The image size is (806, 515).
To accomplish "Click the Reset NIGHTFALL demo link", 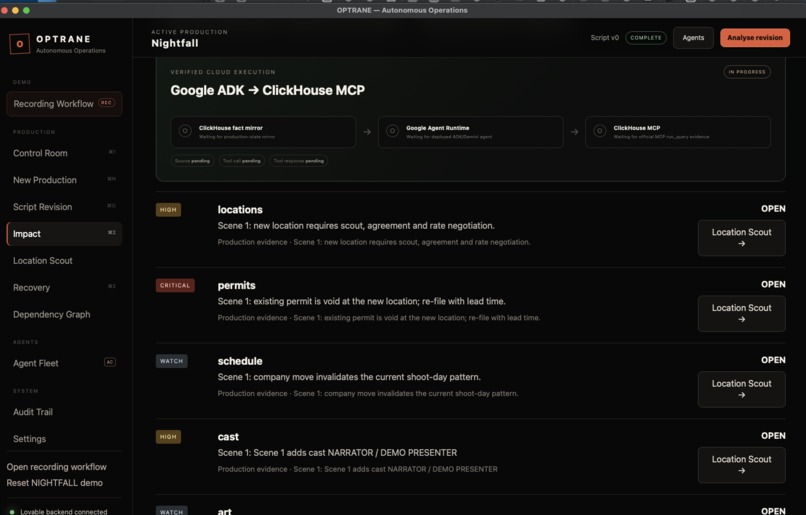I will point(54,483).
